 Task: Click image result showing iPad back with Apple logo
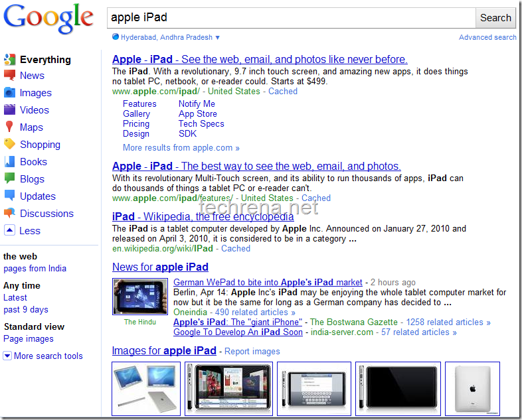[x=472, y=389]
